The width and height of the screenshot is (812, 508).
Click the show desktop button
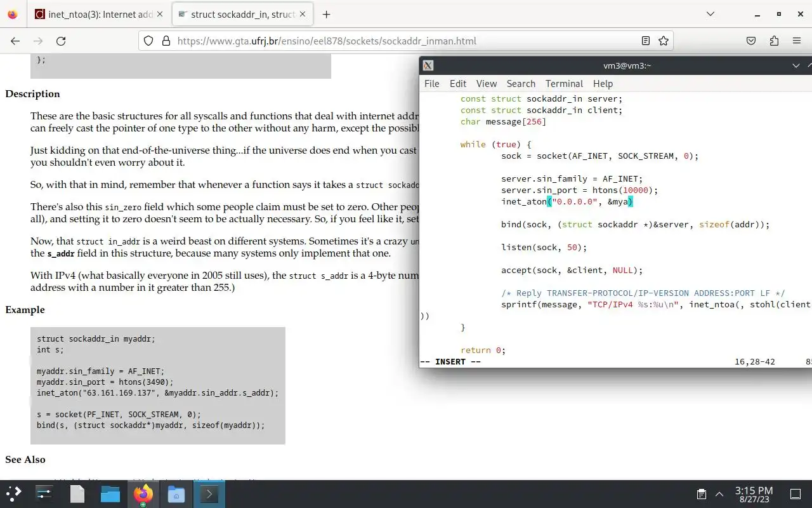[x=796, y=494]
